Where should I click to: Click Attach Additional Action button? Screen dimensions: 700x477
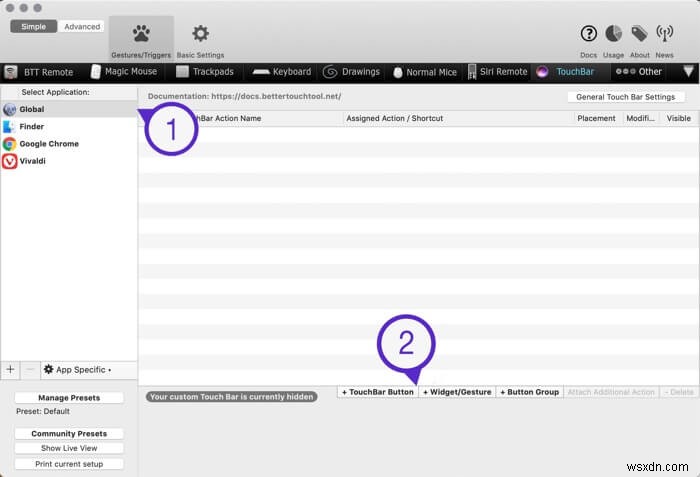click(x=611, y=392)
